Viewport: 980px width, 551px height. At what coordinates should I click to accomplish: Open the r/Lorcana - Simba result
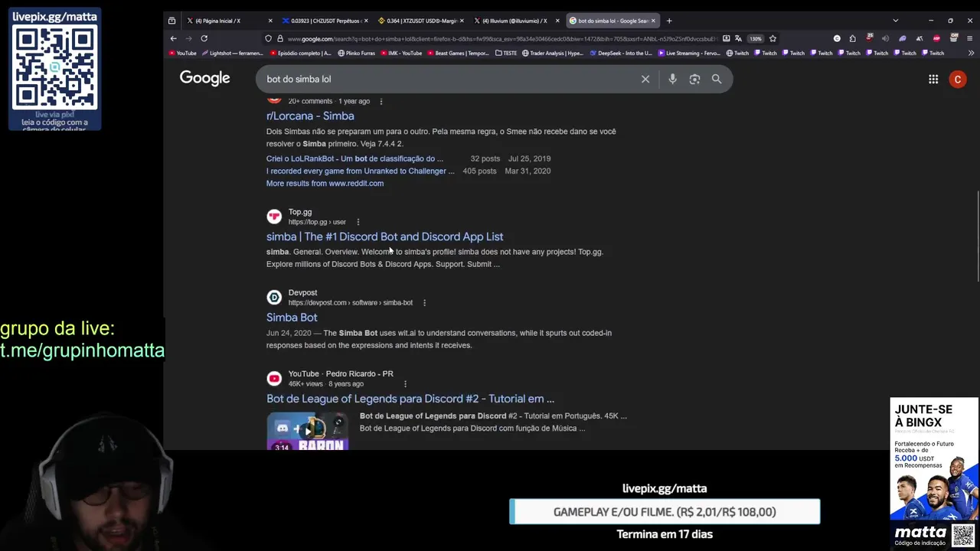pos(310,116)
